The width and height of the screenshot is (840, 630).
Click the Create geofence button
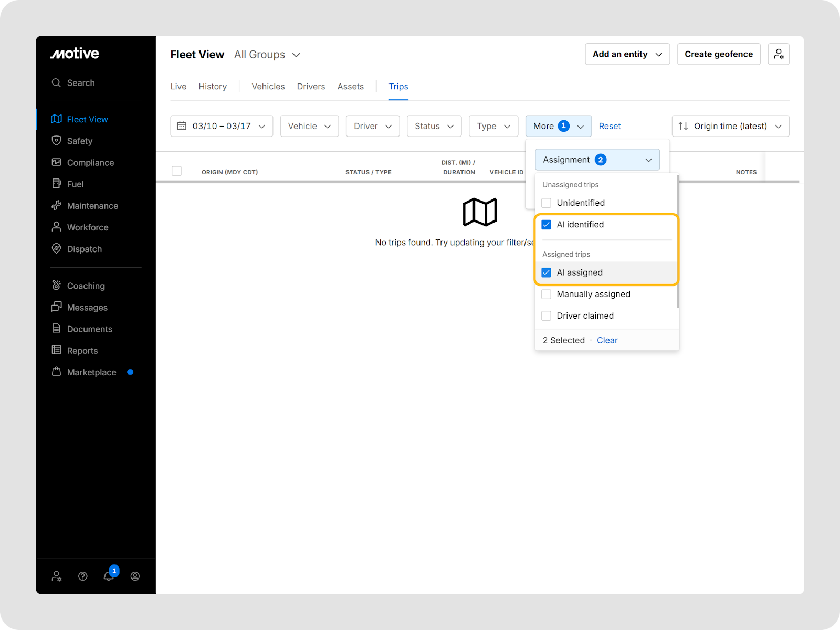tap(719, 54)
